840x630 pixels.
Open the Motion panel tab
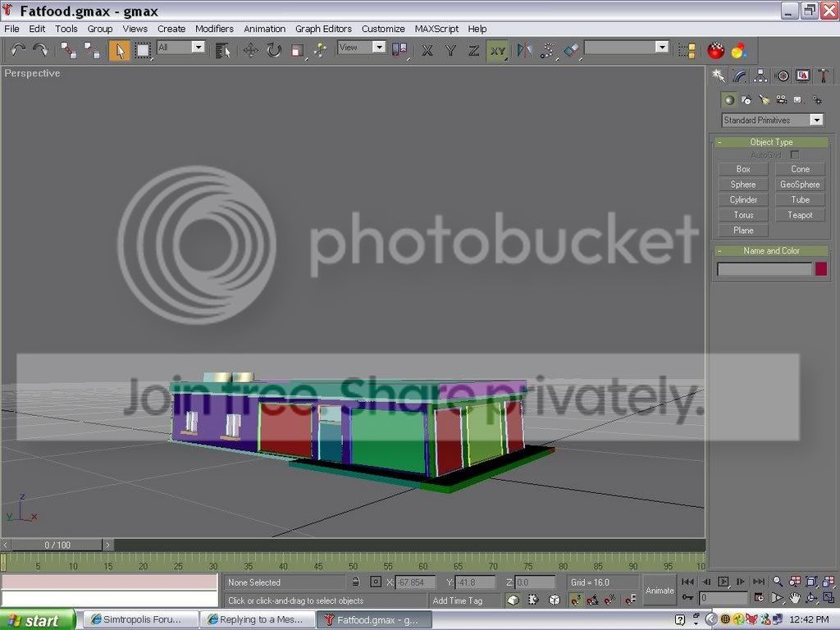(x=782, y=76)
